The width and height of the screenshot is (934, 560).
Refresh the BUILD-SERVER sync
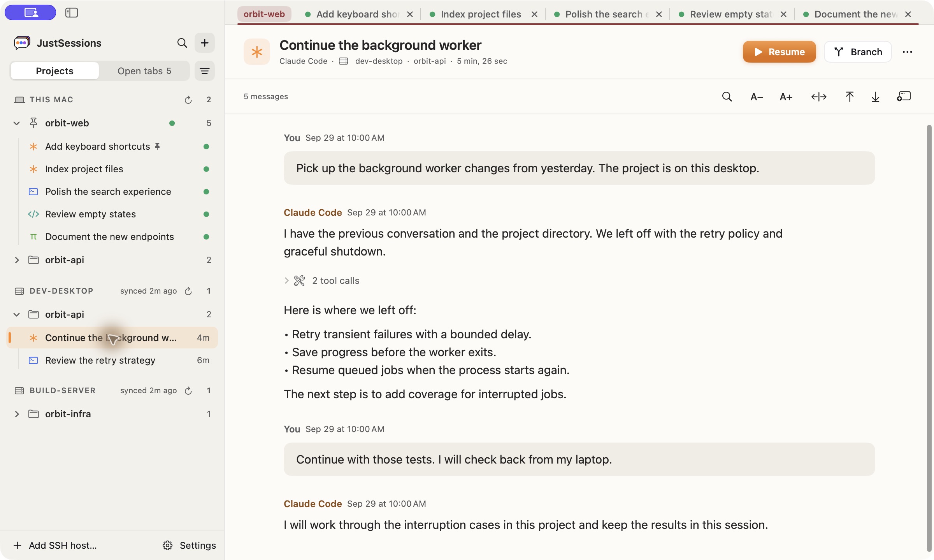[188, 391]
